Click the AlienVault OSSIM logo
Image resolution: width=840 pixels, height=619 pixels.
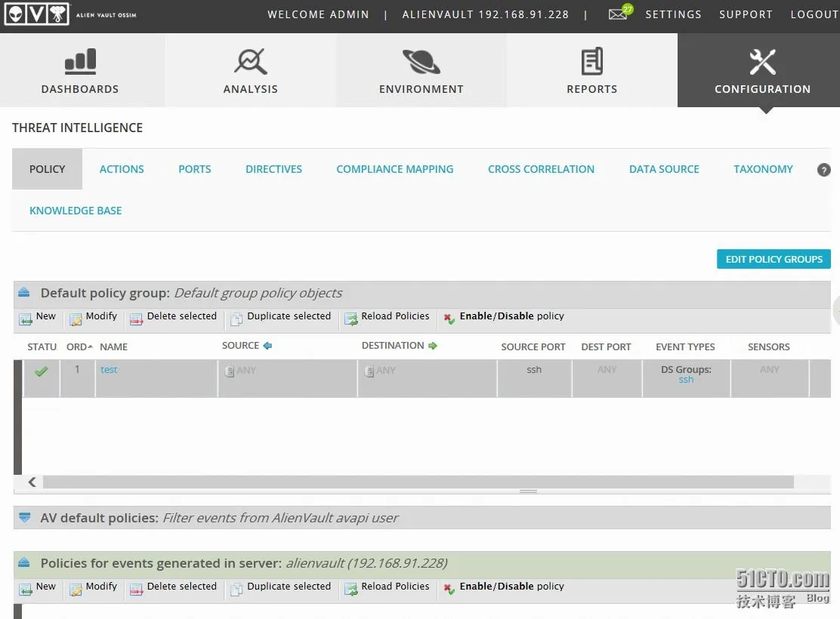(70, 14)
